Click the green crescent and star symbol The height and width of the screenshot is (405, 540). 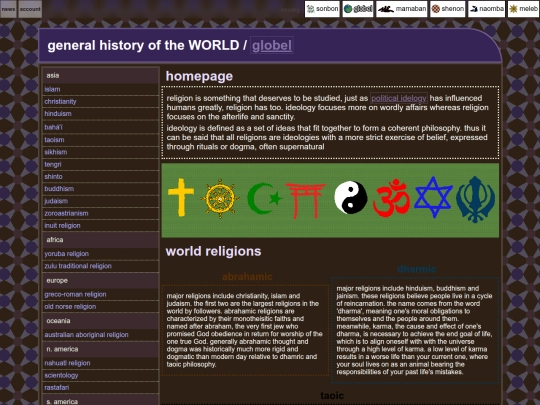[x=264, y=198]
